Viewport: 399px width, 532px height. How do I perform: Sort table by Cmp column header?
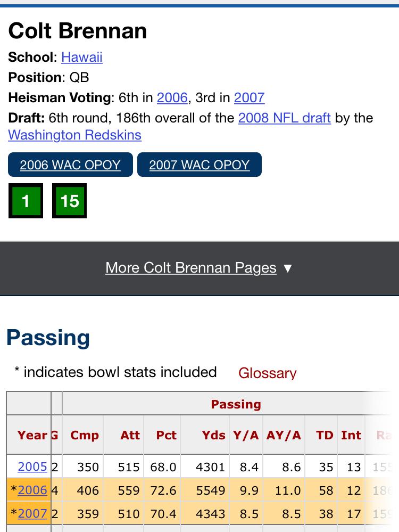point(85,435)
